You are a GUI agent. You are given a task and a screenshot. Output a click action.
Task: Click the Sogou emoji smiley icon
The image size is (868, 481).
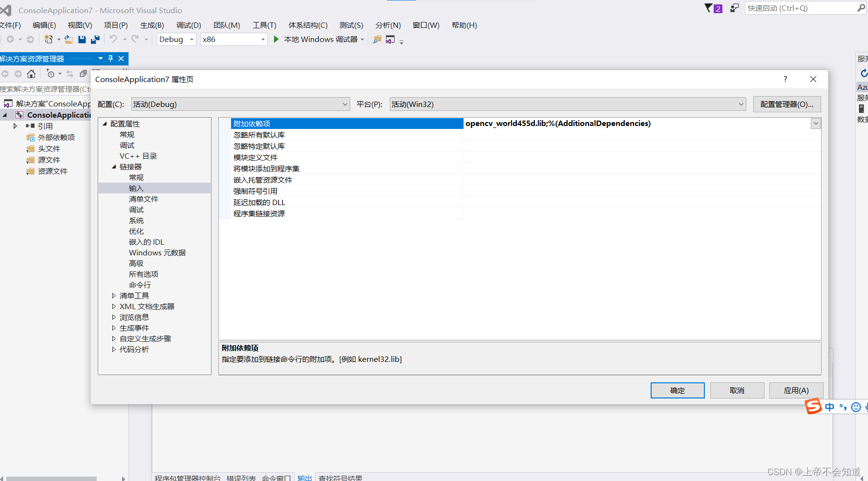coord(856,407)
